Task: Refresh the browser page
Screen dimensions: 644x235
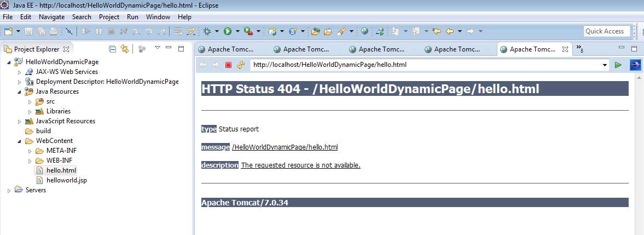Action: pyautogui.click(x=240, y=65)
